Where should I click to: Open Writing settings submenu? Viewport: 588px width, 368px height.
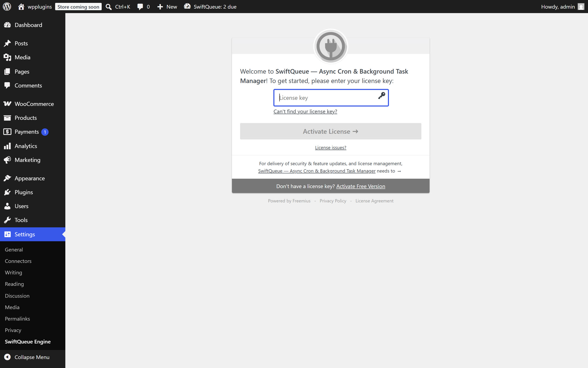pyautogui.click(x=13, y=272)
